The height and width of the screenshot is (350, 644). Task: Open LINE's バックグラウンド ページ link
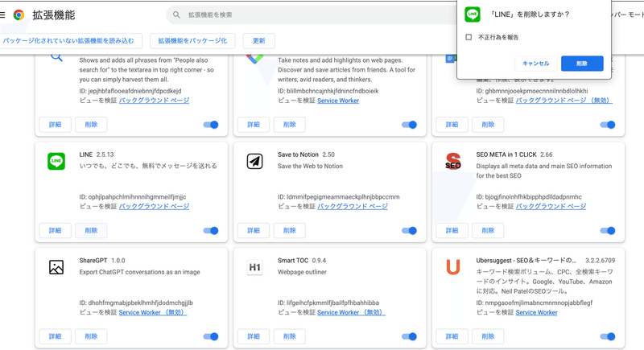point(154,207)
